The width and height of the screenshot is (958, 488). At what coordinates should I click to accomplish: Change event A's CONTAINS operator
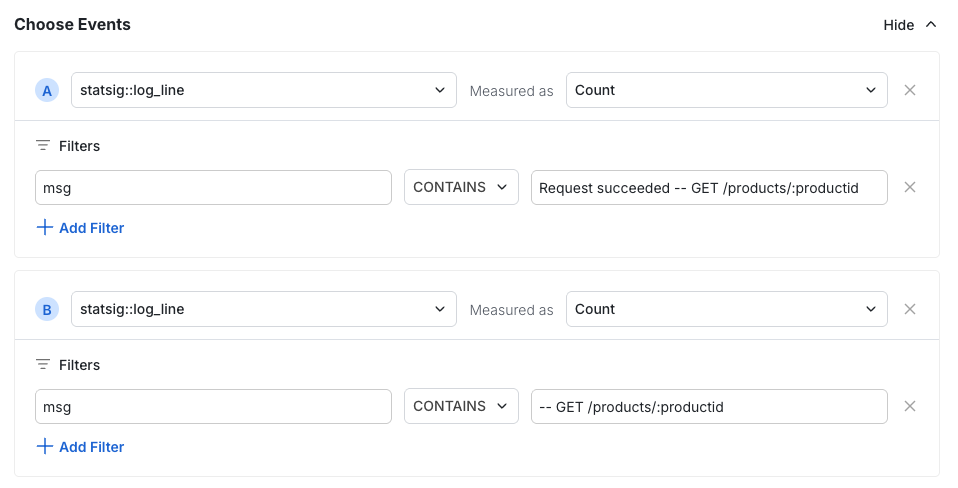[x=461, y=187]
